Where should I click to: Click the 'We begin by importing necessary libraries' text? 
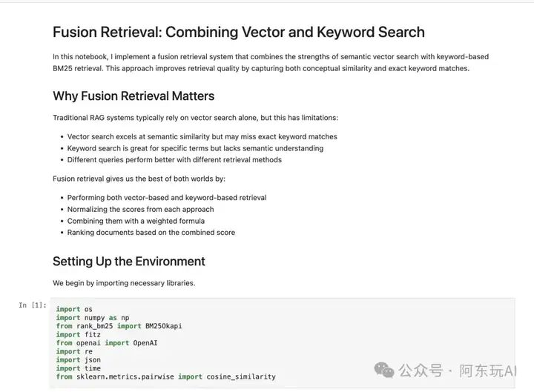click(124, 283)
